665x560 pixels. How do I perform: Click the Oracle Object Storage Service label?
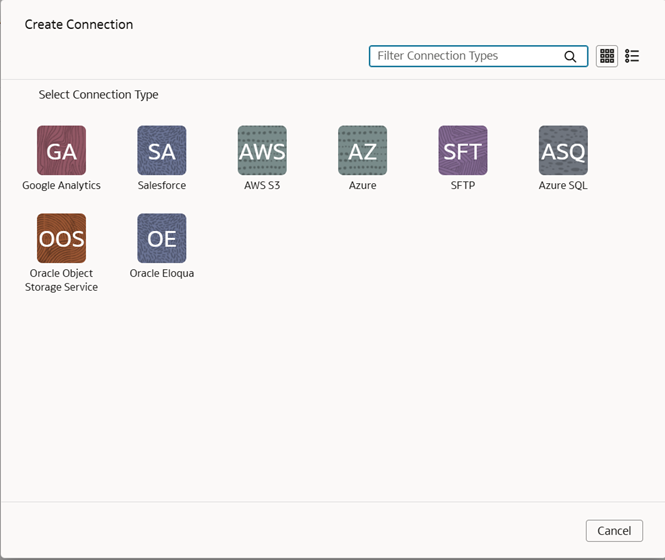coord(61,280)
